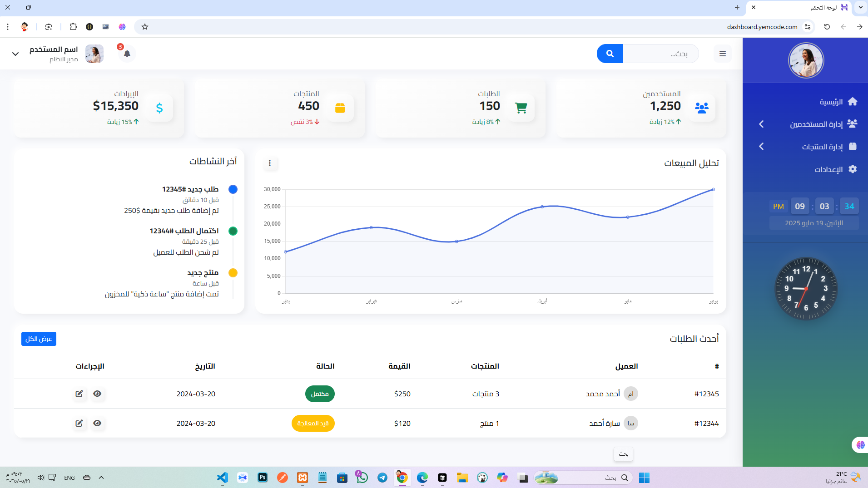This screenshot has height=488, width=868.
Task: Toggle the sidebar with hamburger menu icon
Action: coord(722,54)
